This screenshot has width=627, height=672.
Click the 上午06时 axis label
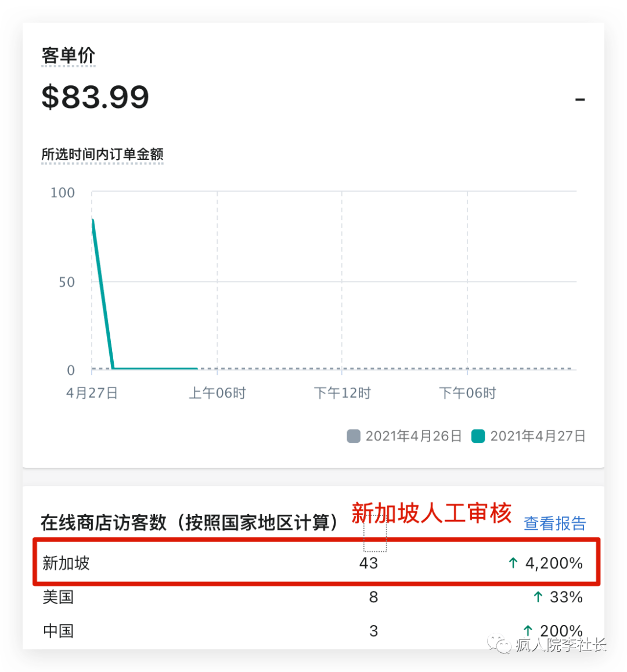(217, 393)
